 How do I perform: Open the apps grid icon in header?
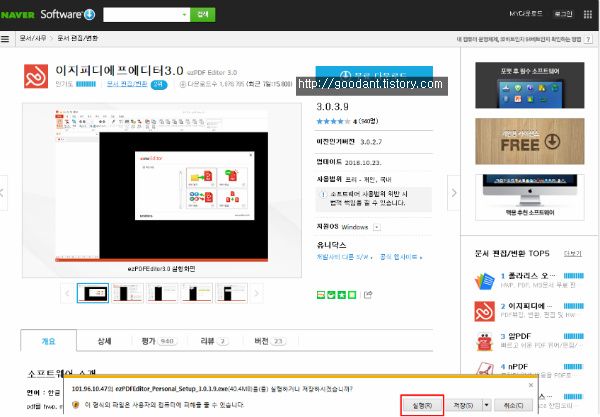[588, 15]
